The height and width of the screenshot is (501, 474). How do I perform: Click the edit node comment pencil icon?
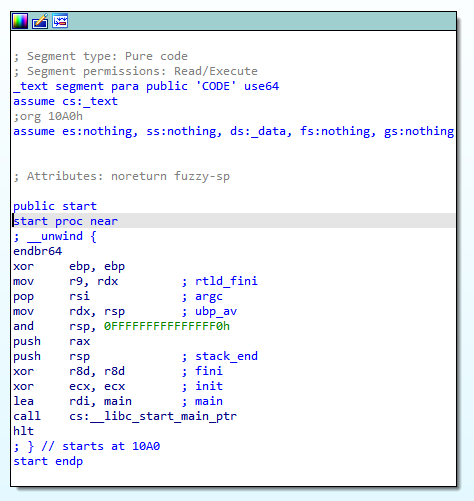tap(40, 22)
